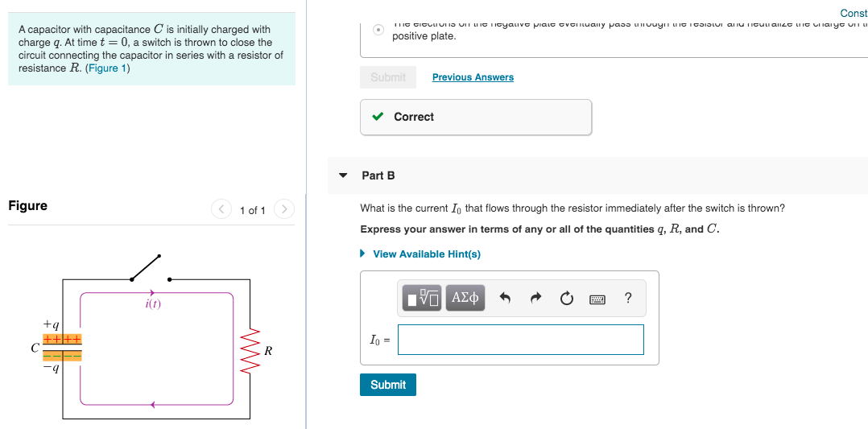Viewport: 868px width, 429px height.
Task: Open the Previous Answers link
Action: coord(473,77)
